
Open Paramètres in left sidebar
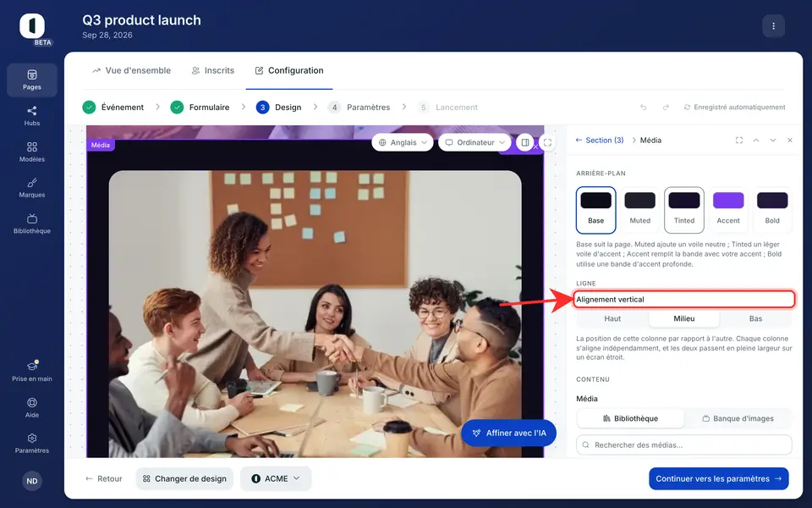pos(32,443)
